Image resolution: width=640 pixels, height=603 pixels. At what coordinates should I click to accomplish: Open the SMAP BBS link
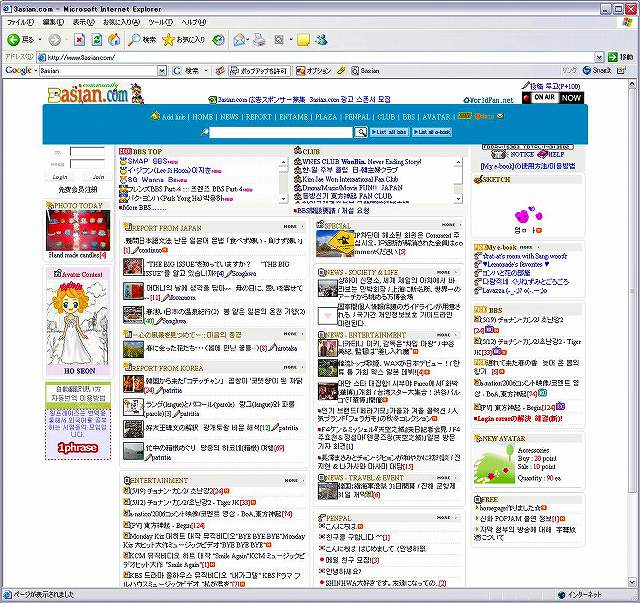pyautogui.click(x=149, y=161)
